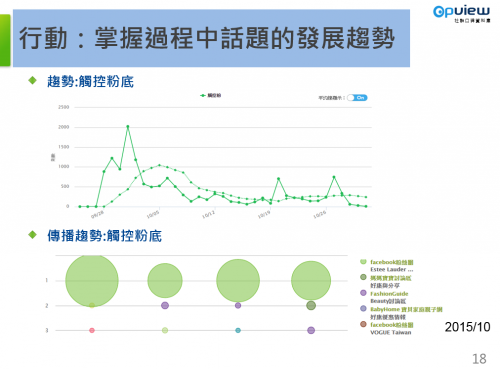Toggle the blue On switch above the chart

(x=357, y=98)
